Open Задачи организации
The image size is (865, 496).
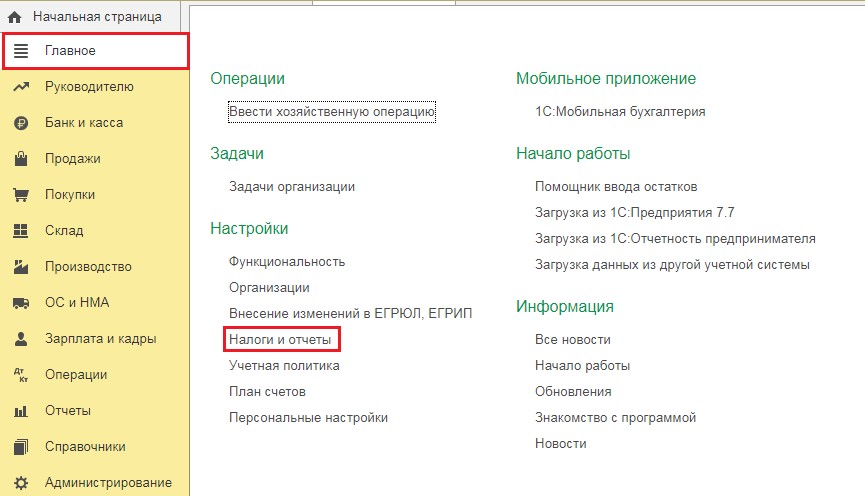292,187
